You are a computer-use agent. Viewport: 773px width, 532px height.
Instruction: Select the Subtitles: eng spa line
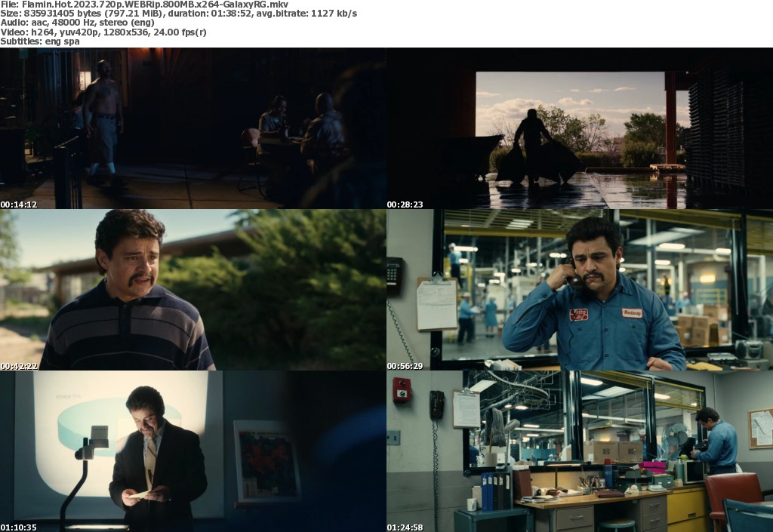click(40, 42)
